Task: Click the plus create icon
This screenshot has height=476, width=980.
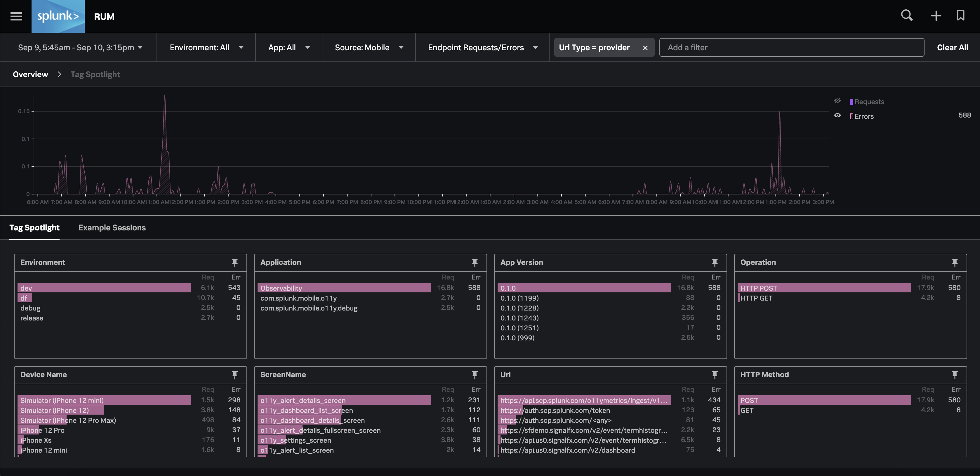Action: [936, 16]
